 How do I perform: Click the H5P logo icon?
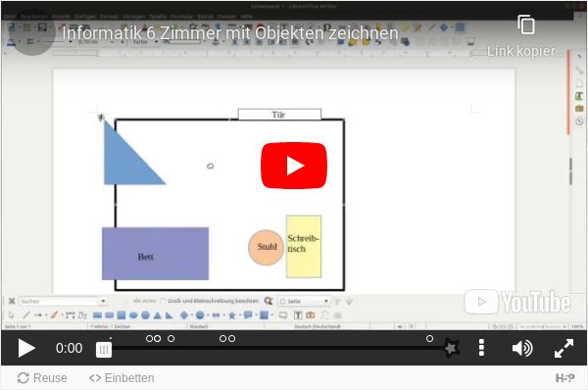coord(565,378)
